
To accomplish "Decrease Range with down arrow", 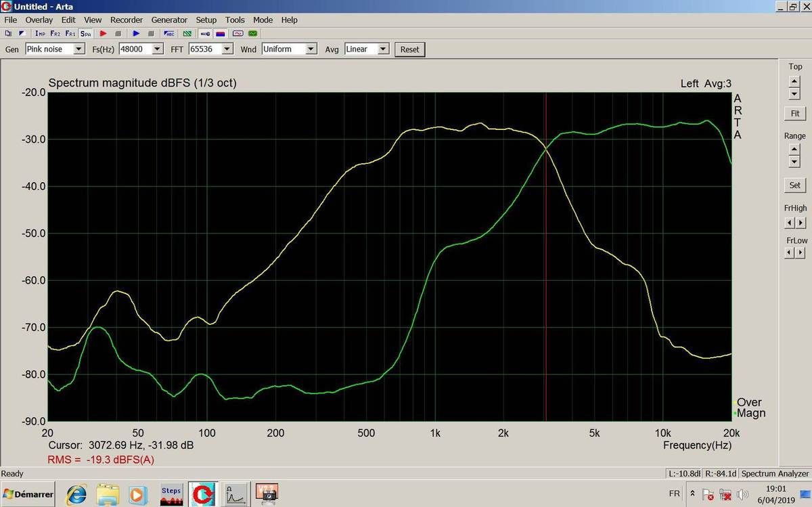I will [794, 162].
